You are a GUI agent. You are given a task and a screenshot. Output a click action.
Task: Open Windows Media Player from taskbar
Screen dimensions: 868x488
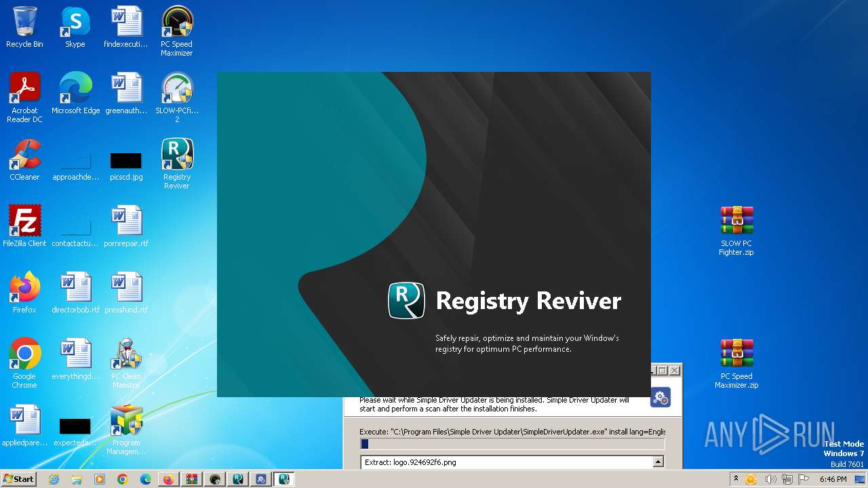(x=100, y=479)
